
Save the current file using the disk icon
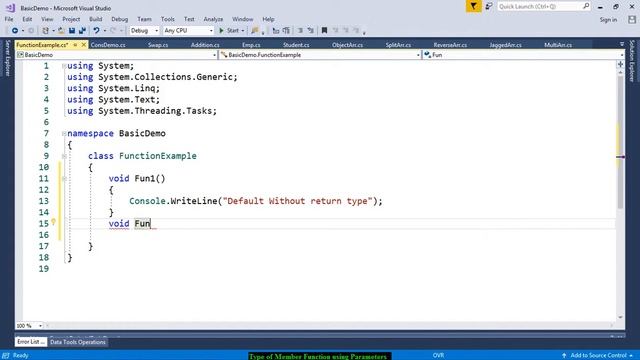click(72, 31)
